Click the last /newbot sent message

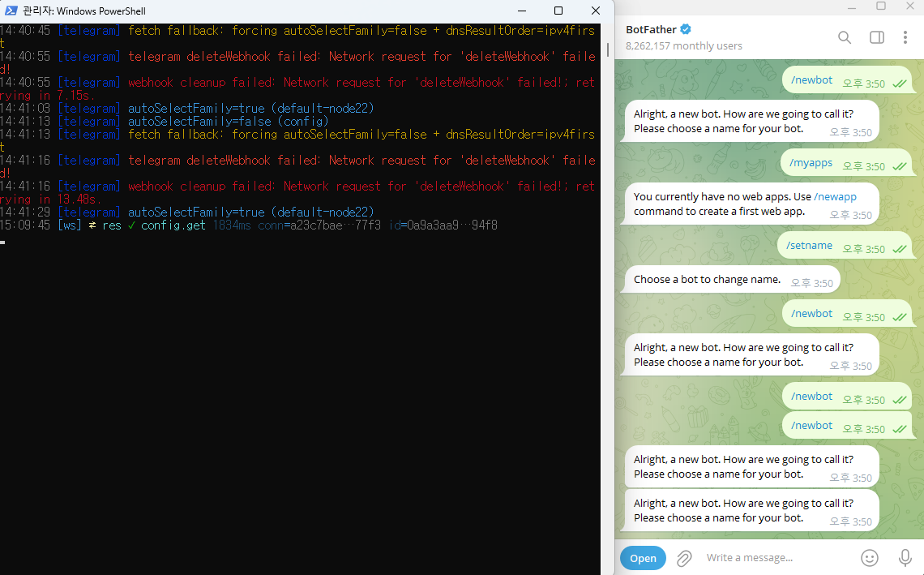tap(847, 427)
